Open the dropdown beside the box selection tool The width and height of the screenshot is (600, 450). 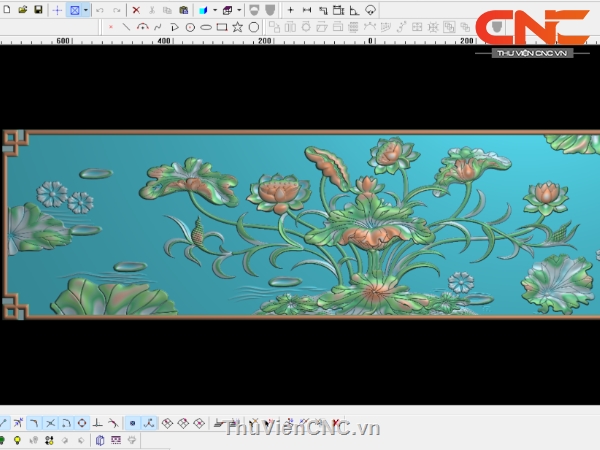tap(86, 10)
